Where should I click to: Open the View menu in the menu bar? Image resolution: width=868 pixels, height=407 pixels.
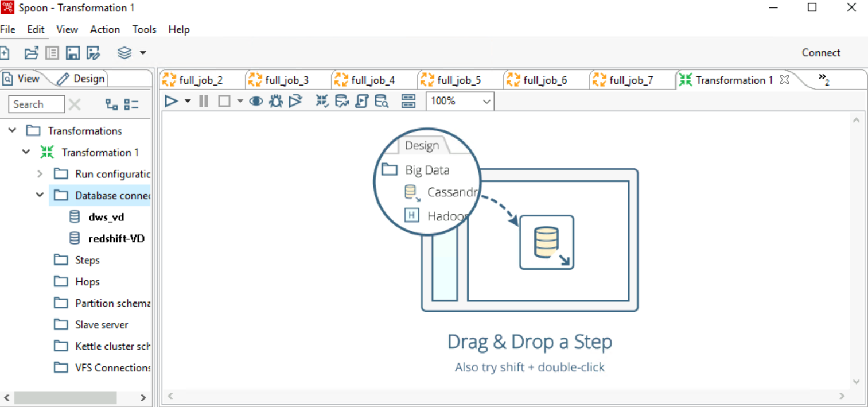67,29
